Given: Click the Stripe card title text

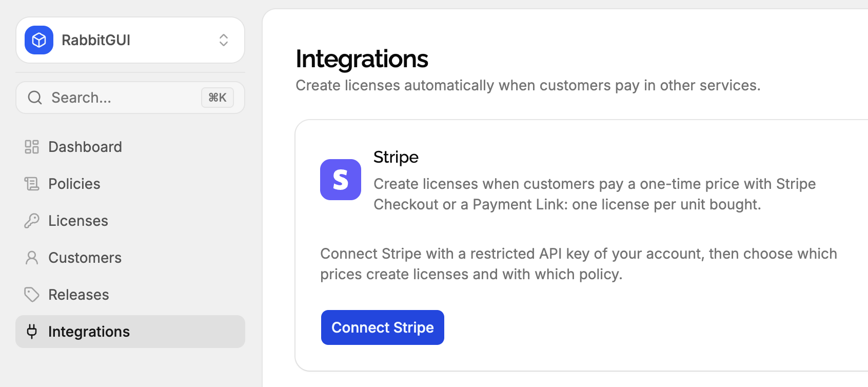Looking at the screenshot, I should click(x=396, y=157).
